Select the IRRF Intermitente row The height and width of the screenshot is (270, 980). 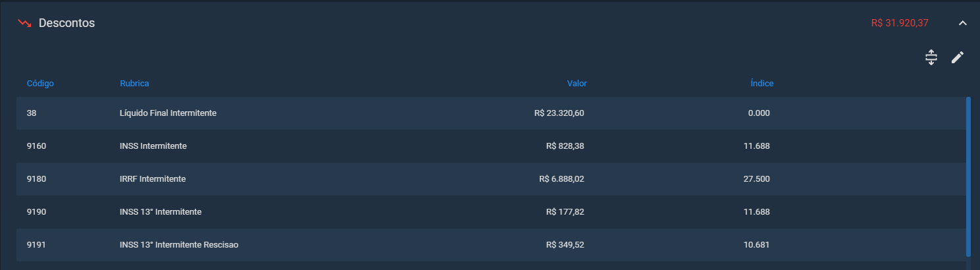pyautogui.click(x=491, y=179)
